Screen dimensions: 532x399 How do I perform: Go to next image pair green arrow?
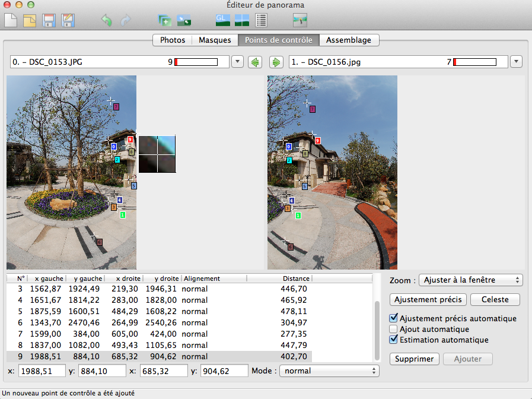276,62
